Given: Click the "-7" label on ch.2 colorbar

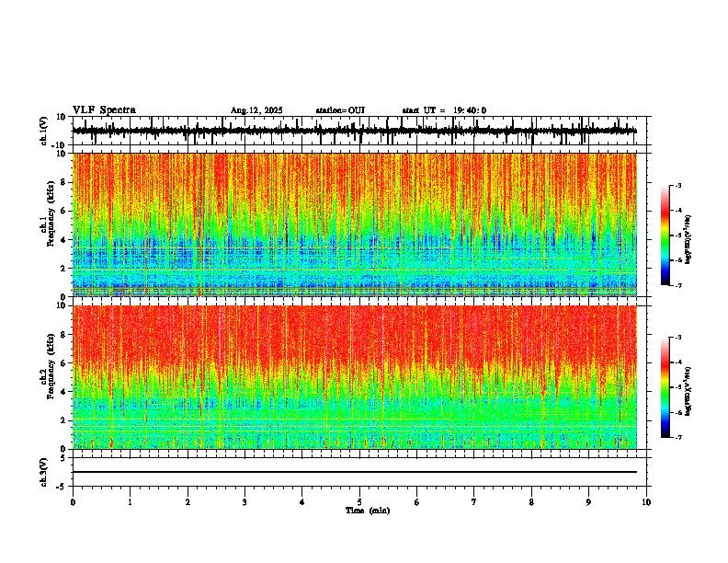Looking at the screenshot, I should (x=678, y=437).
